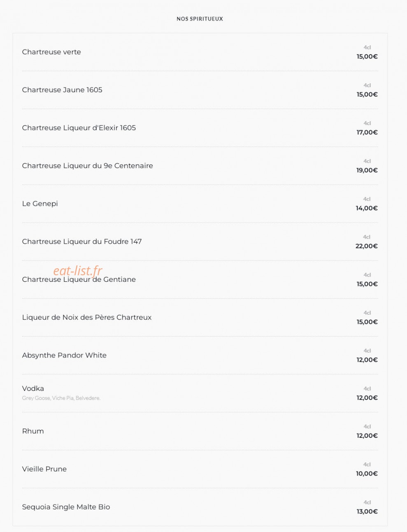The height and width of the screenshot is (532, 407).
Task: Click the 13,00€ price for Sequoia
Action: click(367, 511)
